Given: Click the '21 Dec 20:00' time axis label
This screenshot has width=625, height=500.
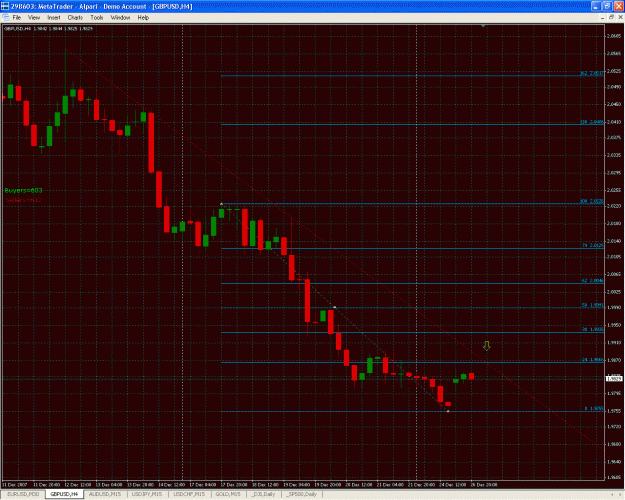Looking at the screenshot, I should pos(421,485).
